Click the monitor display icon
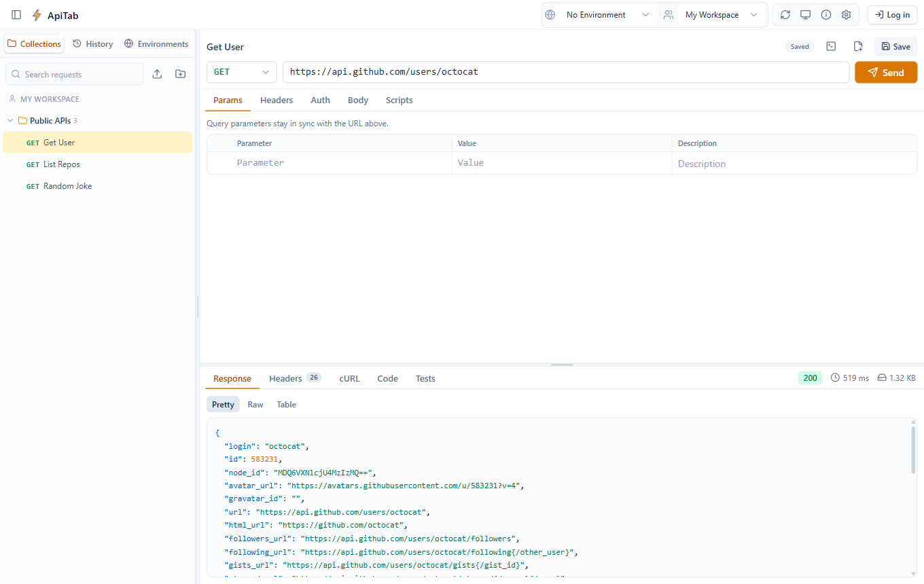This screenshot has height=584, width=924. [x=806, y=15]
